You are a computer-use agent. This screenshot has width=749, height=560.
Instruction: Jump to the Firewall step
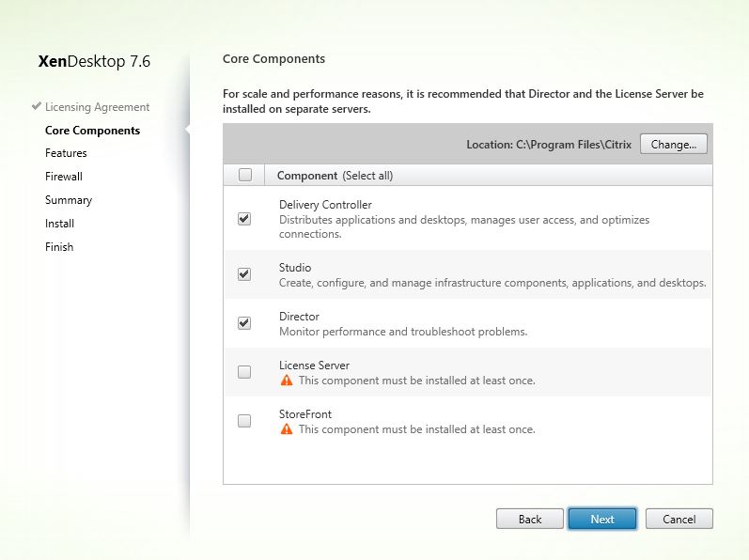[x=64, y=177]
